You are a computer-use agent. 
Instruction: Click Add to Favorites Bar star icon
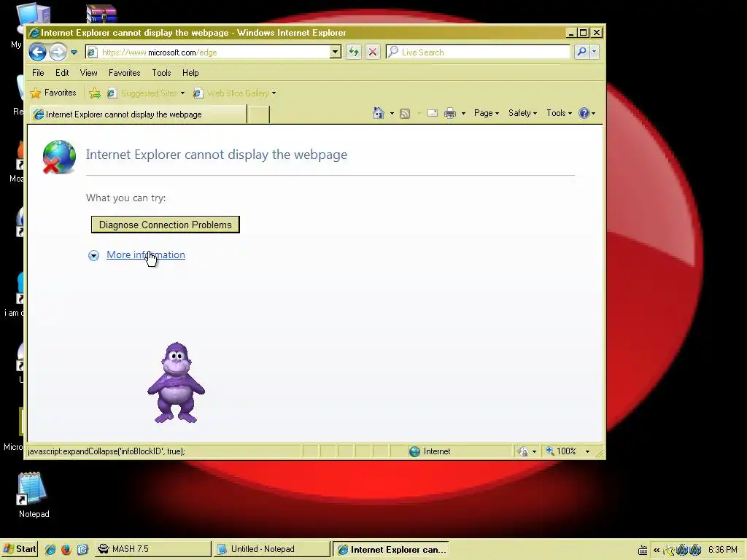[x=95, y=93]
